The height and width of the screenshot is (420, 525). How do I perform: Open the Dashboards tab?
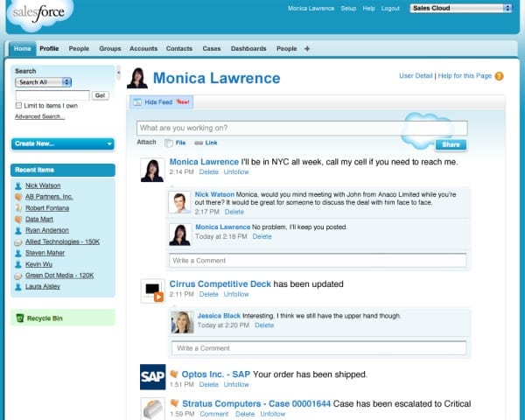pos(248,49)
